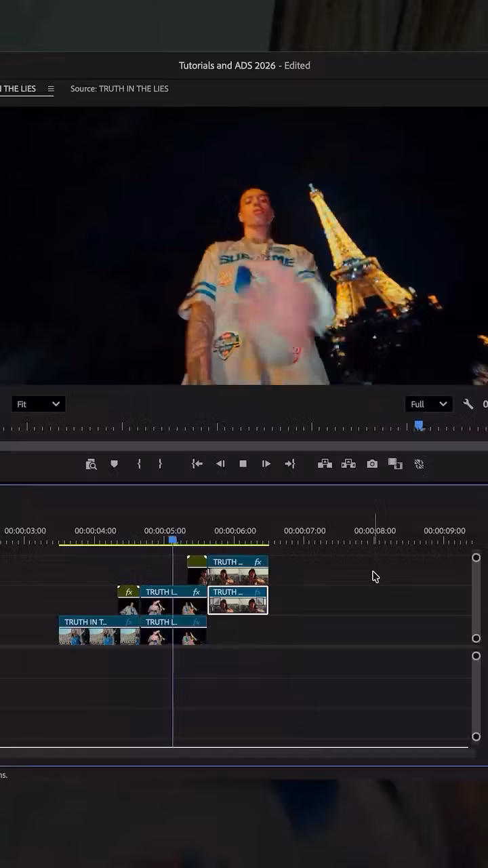
Task: Export a frame with the camera icon
Action: (372, 464)
